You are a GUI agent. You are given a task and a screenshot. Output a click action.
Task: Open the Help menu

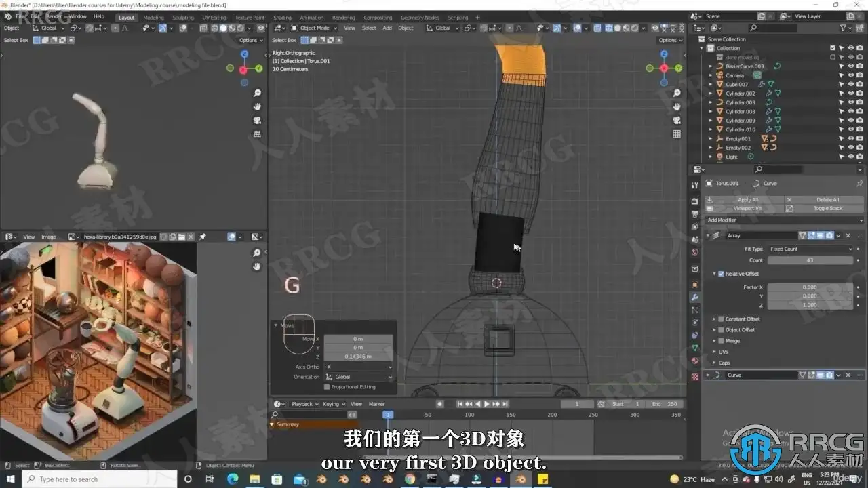(99, 16)
